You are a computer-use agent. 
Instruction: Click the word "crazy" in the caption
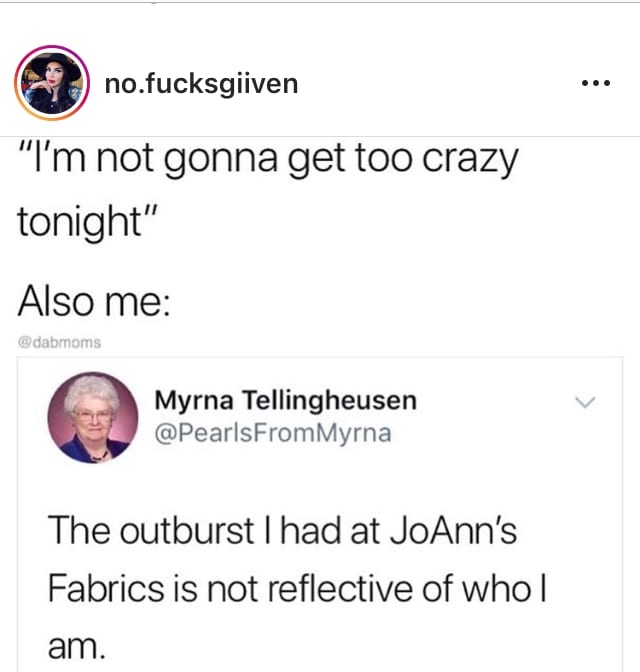pyautogui.click(x=470, y=161)
